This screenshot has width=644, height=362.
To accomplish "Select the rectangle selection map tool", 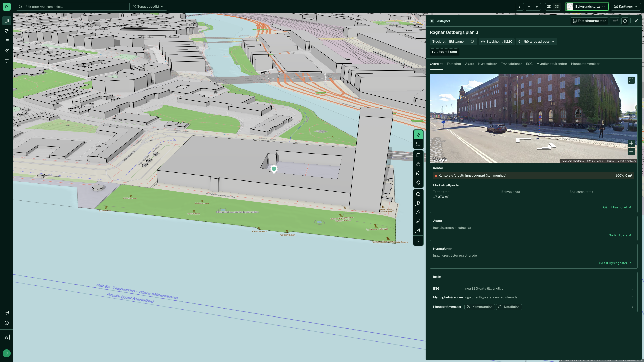I will (x=418, y=144).
